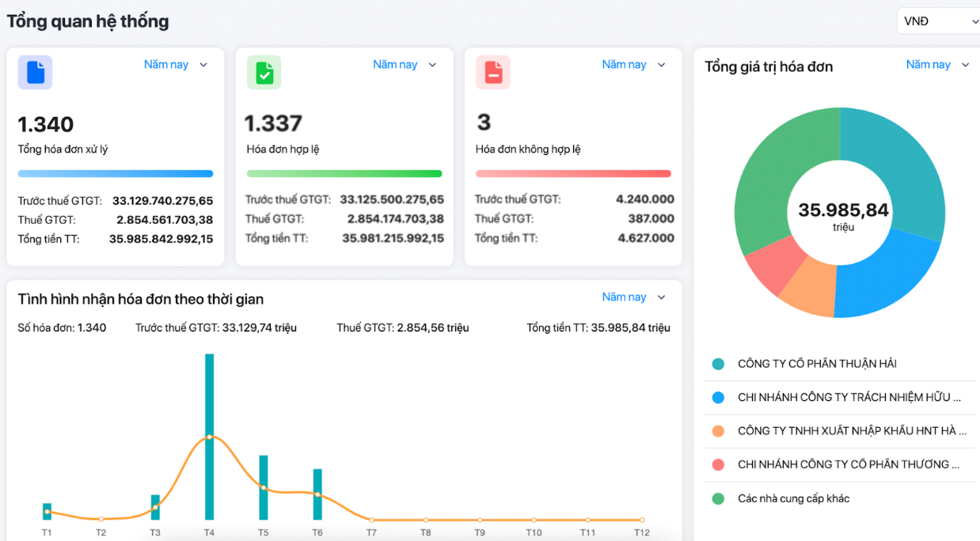Click the blue document icon for total invoices
Screen dimensions: 980x541
pyautogui.click(x=35, y=72)
